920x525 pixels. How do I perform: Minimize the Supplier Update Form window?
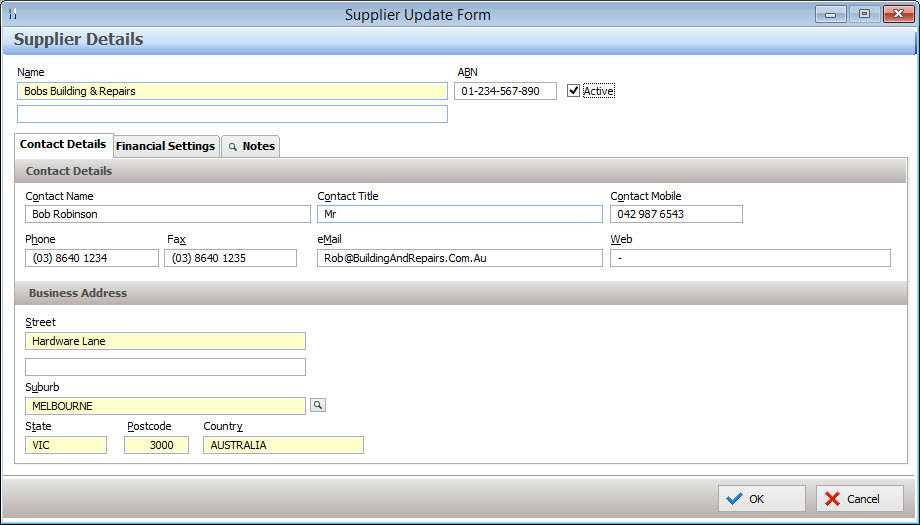click(x=831, y=14)
